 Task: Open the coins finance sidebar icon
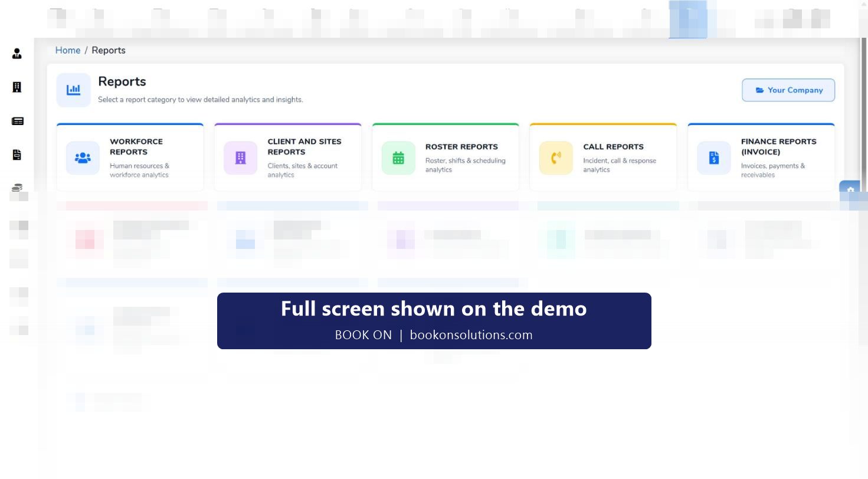[x=17, y=188]
